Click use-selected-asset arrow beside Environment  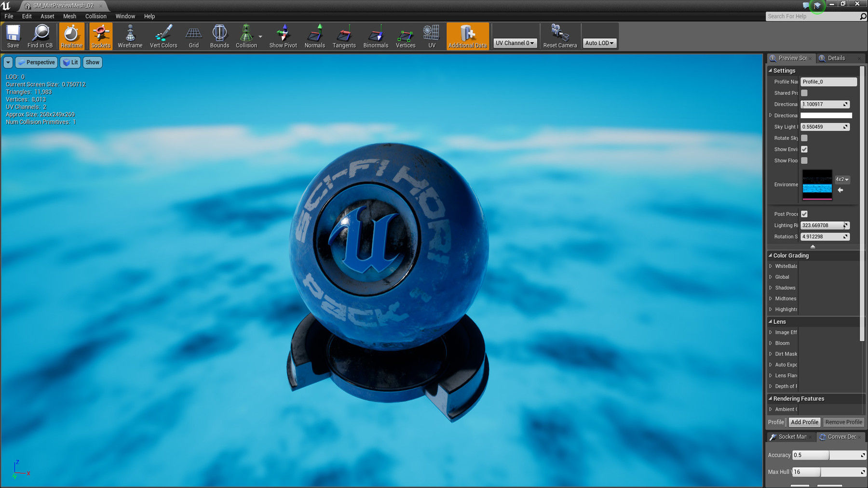(x=841, y=190)
